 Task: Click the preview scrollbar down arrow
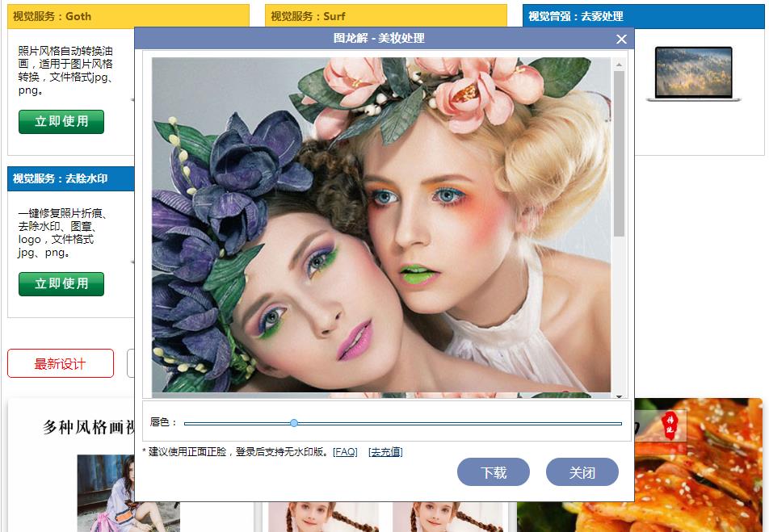coord(619,396)
